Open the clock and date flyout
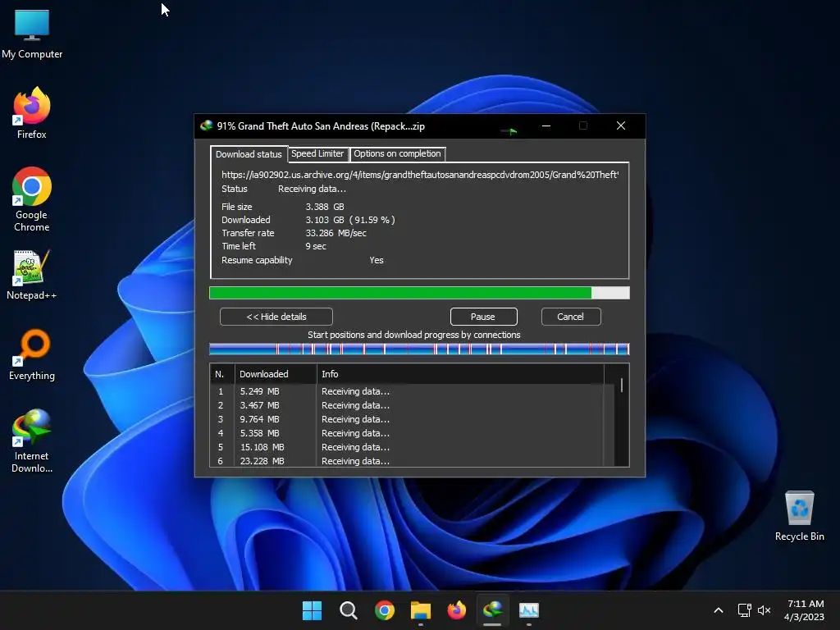The width and height of the screenshot is (840, 630). pyautogui.click(x=804, y=610)
